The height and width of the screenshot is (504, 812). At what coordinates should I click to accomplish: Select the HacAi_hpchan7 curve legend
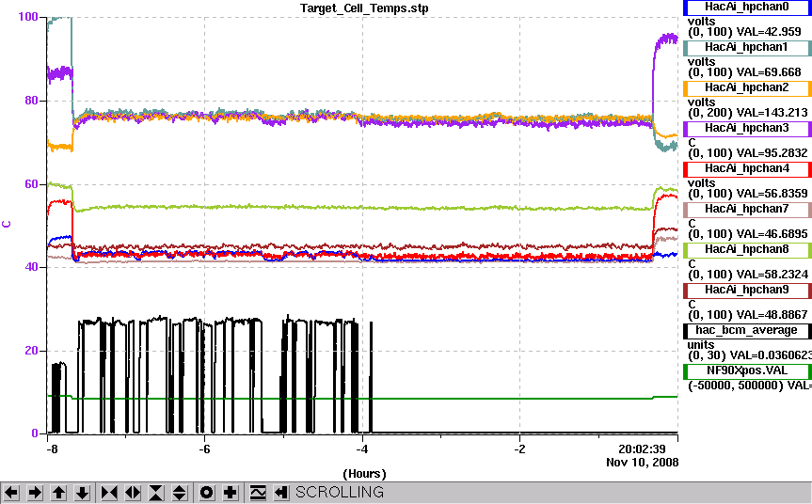pyautogui.click(x=747, y=209)
